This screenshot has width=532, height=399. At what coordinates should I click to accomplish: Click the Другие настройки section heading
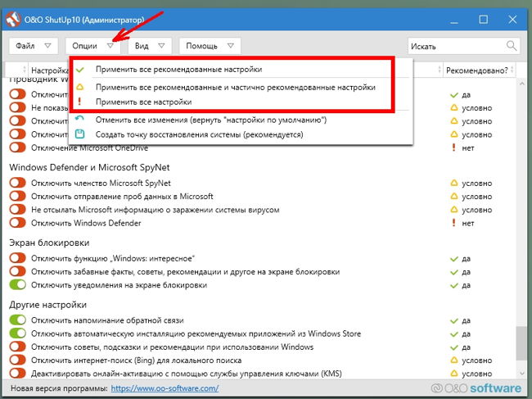(x=47, y=305)
